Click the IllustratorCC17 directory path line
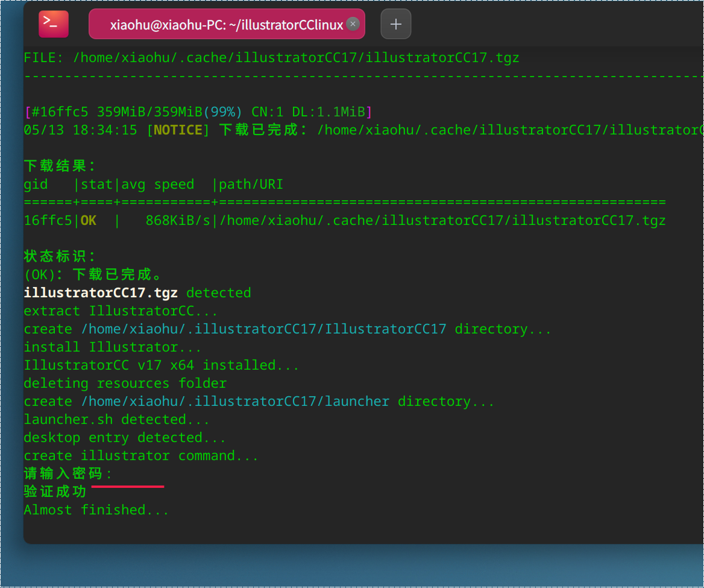This screenshot has height=588, width=704. 288,329
